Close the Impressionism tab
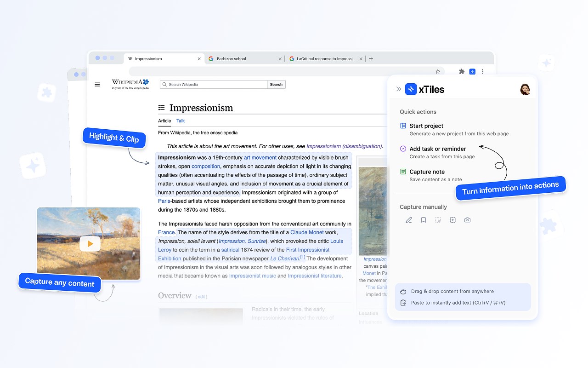Screen dimensions: 588x368 coord(199,59)
